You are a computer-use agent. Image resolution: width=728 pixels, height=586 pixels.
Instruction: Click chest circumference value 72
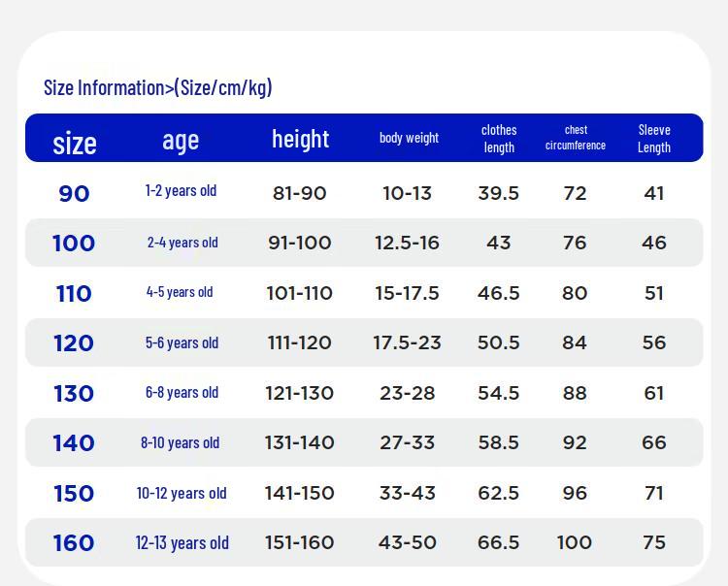(575, 193)
